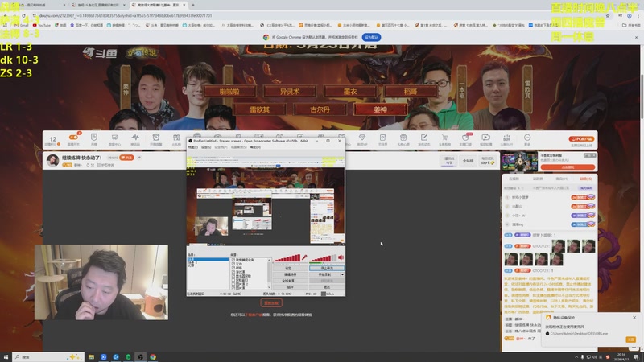Image resolution: width=644 pixels, height=362 pixels.
Task: Click the video play icon in Douyu toolbar
Action: click(x=485, y=138)
